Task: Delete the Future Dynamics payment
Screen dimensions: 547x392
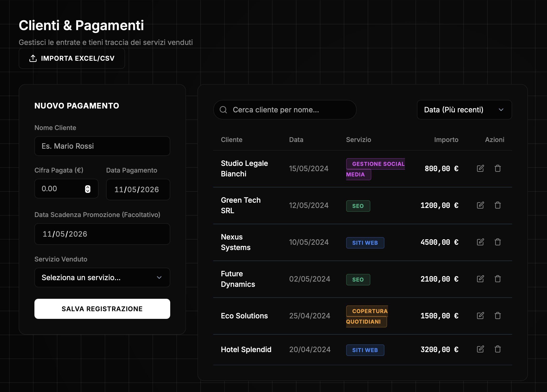Action: pyautogui.click(x=498, y=279)
